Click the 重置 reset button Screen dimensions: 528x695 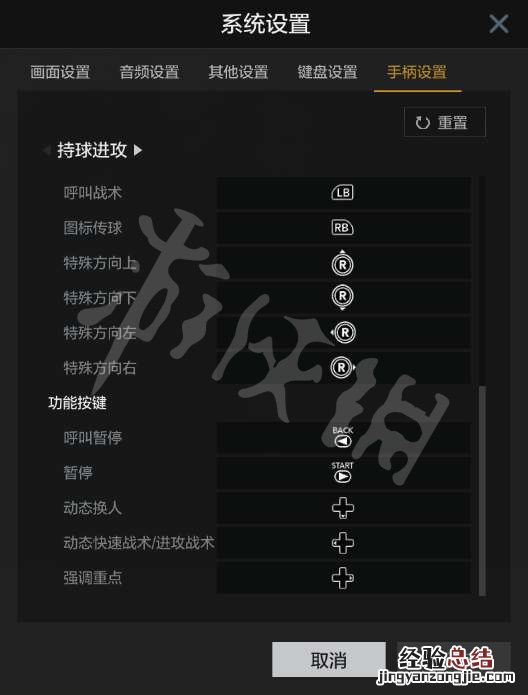tap(445, 122)
